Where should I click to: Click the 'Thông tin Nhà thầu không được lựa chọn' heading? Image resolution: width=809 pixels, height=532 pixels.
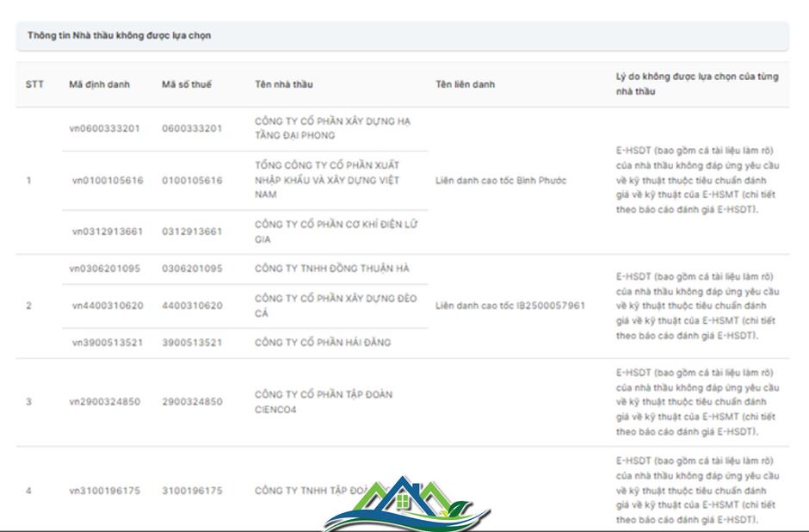tap(119, 35)
